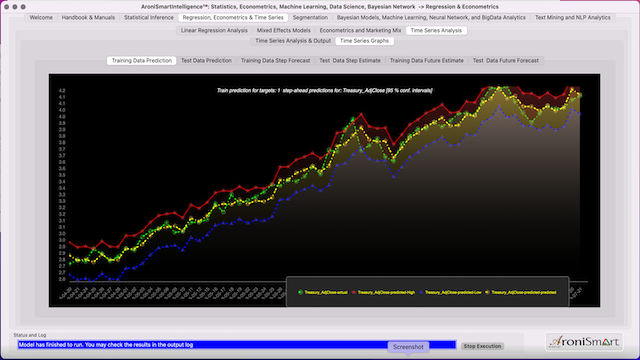Image resolution: width=640 pixels, height=360 pixels.
Task: Switch to Time Series Analysis & Output
Action: (293, 41)
